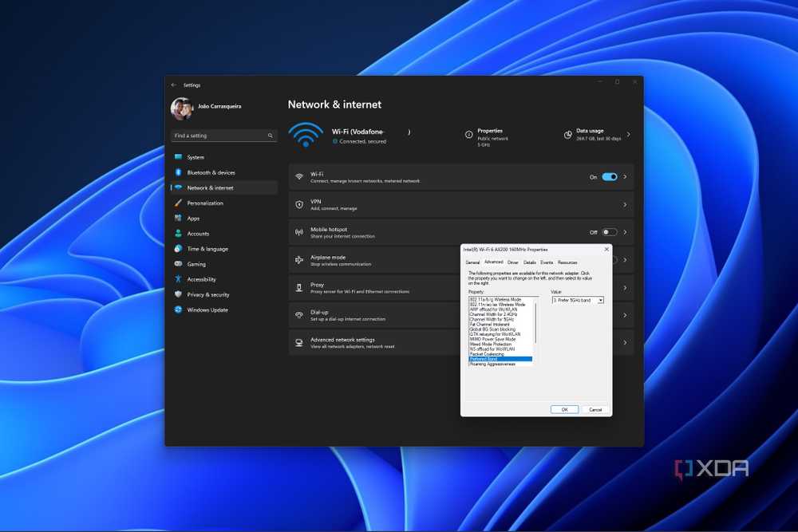
Task: Open the Time & language globe icon
Action: [x=178, y=249]
